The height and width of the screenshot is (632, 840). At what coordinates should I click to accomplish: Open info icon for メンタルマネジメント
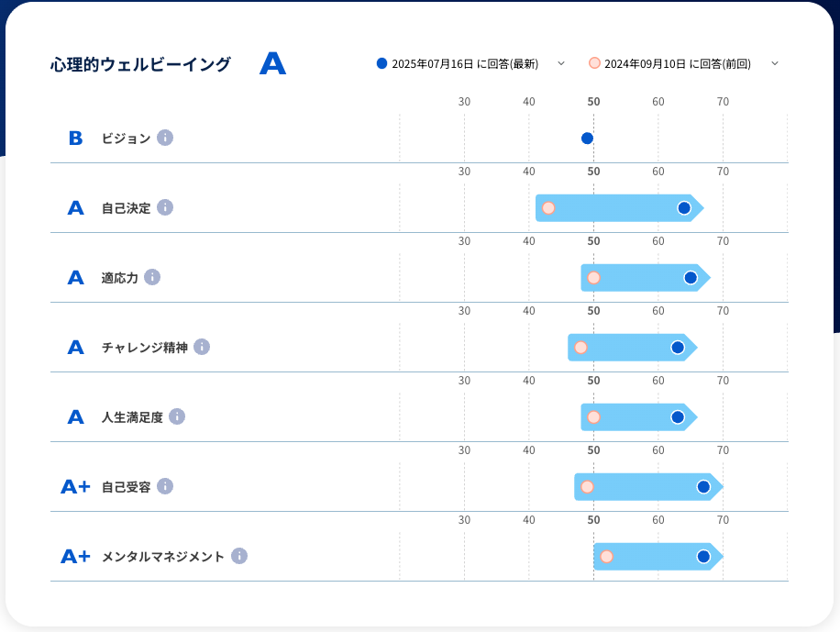[239, 556]
